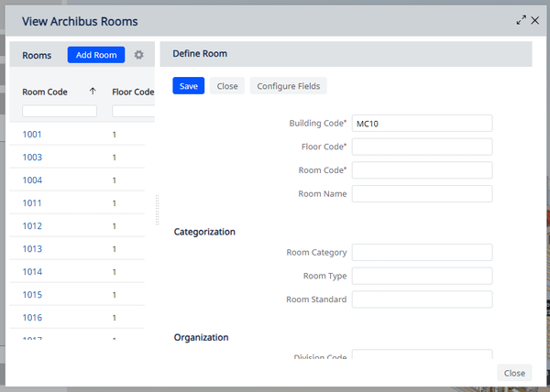Image resolution: width=550 pixels, height=392 pixels.
Task: Close the View Archibus Rooms dialog with X
Action: click(535, 20)
